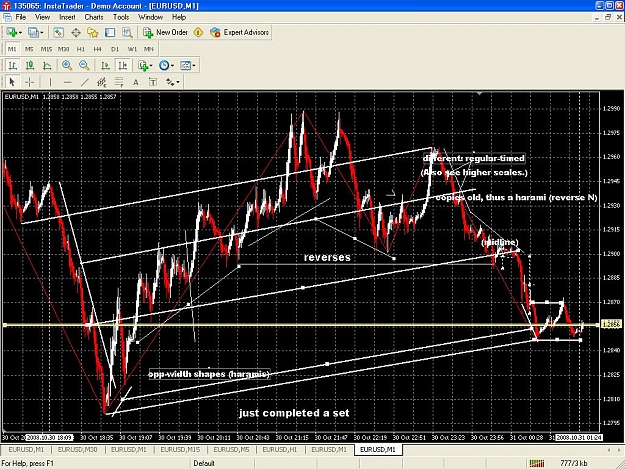Switch to the W1 timeframe
This screenshot has width=625, height=469.
pos(132,49)
